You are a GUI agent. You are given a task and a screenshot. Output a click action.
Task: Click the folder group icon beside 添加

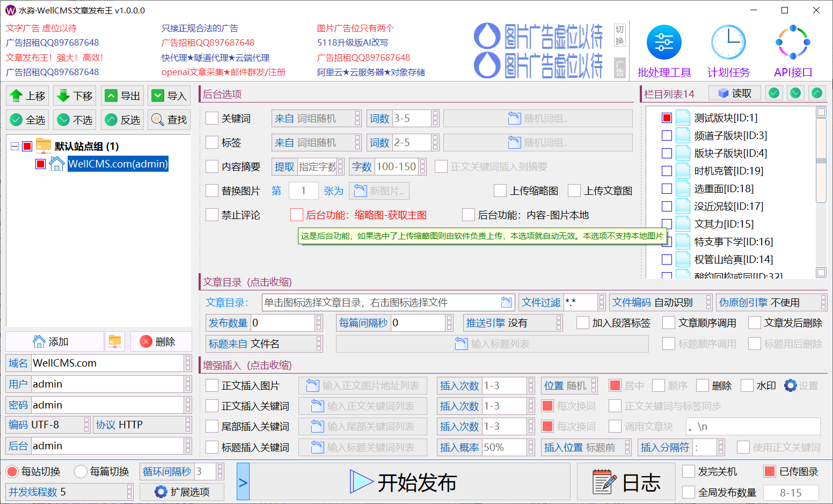(115, 341)
